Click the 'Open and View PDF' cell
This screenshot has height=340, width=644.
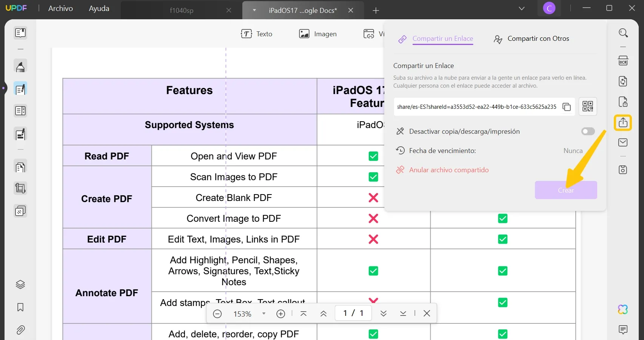coord(234,156)
